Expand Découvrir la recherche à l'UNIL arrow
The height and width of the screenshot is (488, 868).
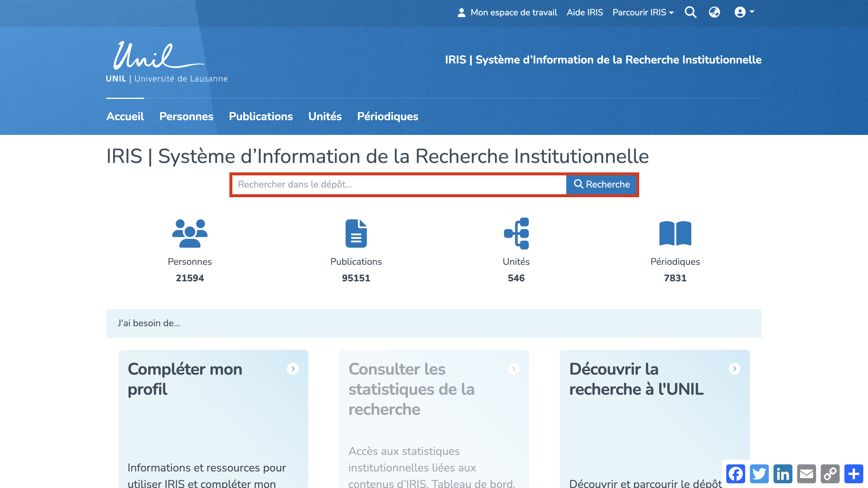click(734, 369)
